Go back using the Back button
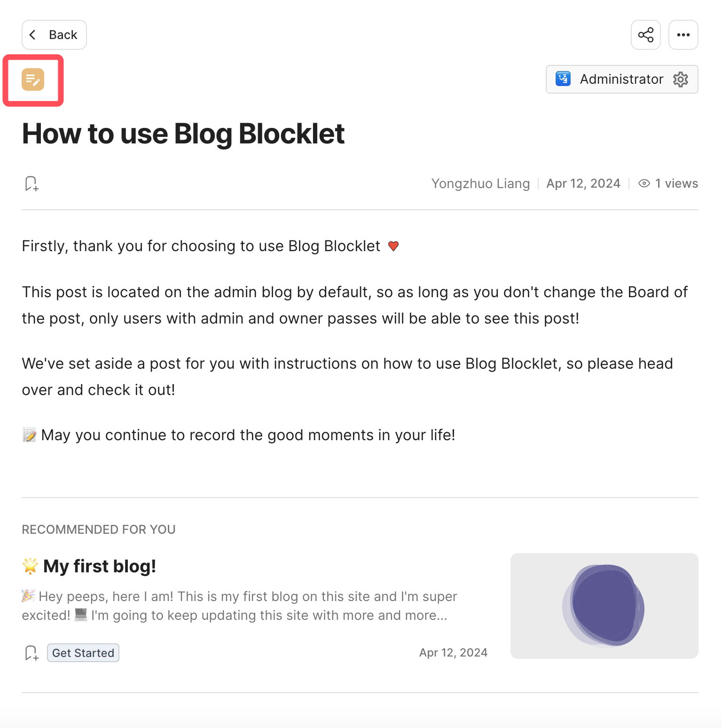Viewport: 722px width, 728px height. pos(54,35)
